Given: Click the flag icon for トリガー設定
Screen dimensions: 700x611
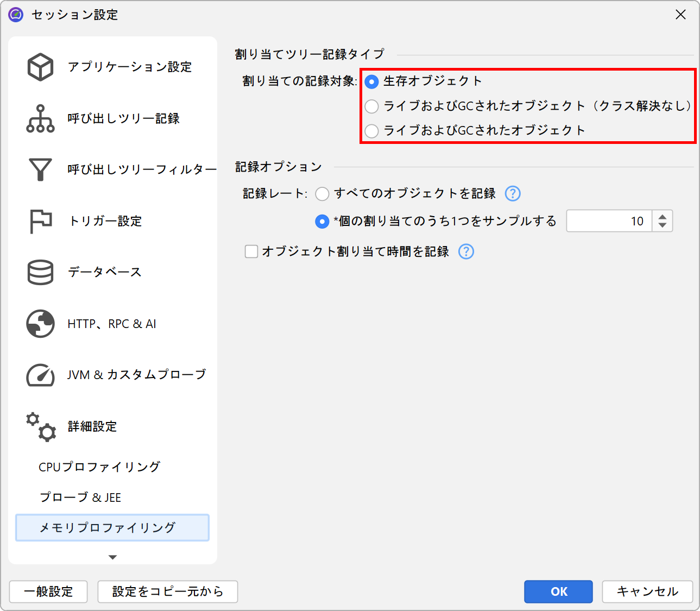Looking at the screenshot, I should (40, 221).
